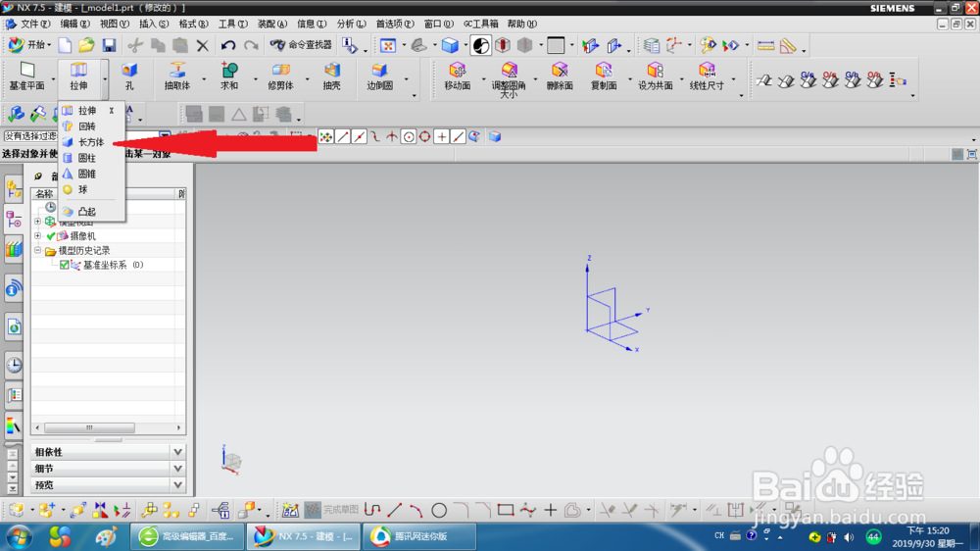Click the 抽取体 extract body tool

(177, 76)
